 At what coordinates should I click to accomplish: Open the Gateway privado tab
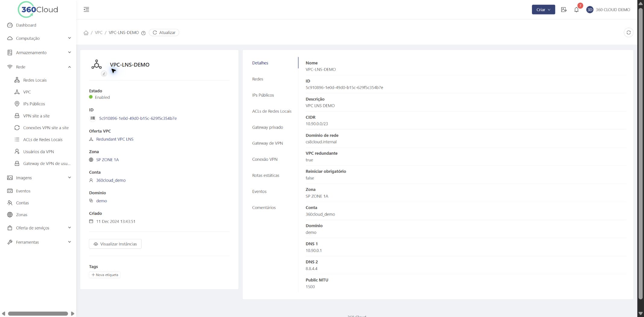point(267,127)
